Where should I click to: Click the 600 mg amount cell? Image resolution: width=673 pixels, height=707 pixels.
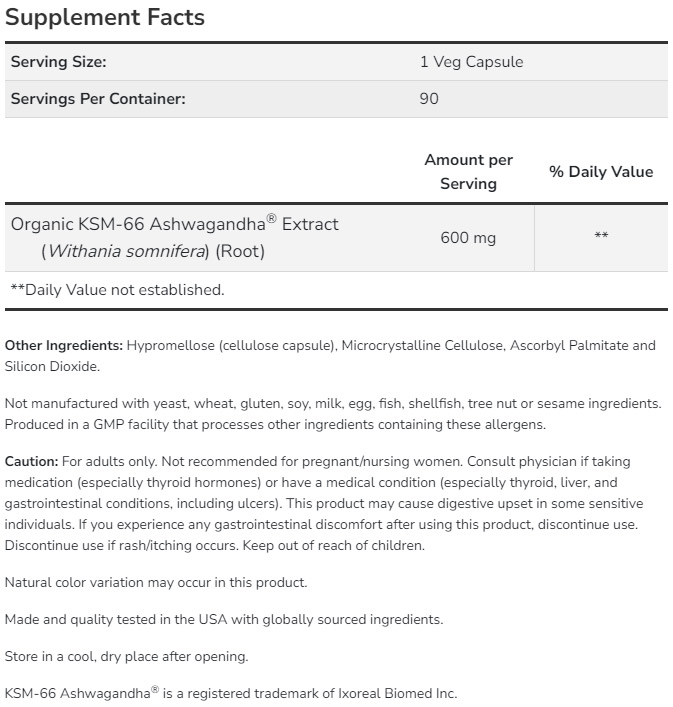pyautogui.click(x=468, y=238)
